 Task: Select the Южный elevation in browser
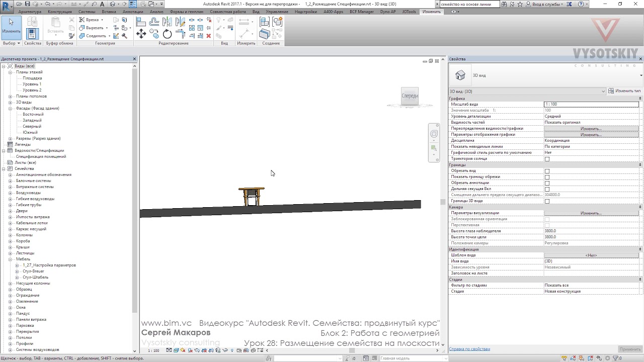tap(30, 132)
